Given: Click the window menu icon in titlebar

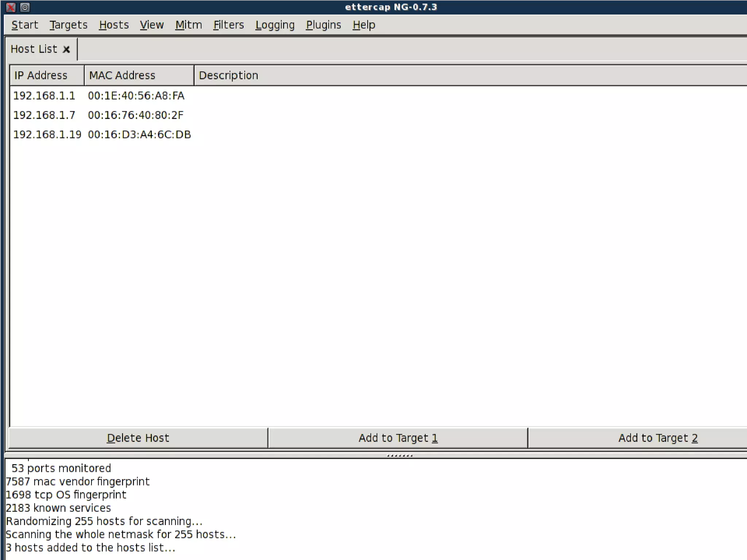Looking at the screenshot, I should coord(25,7).
